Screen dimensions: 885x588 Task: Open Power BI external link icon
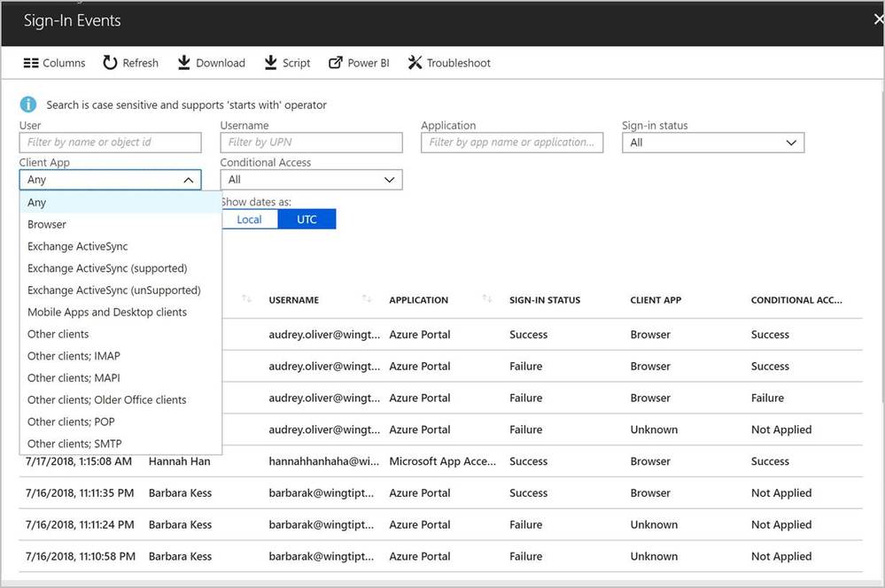coord(336,63)
